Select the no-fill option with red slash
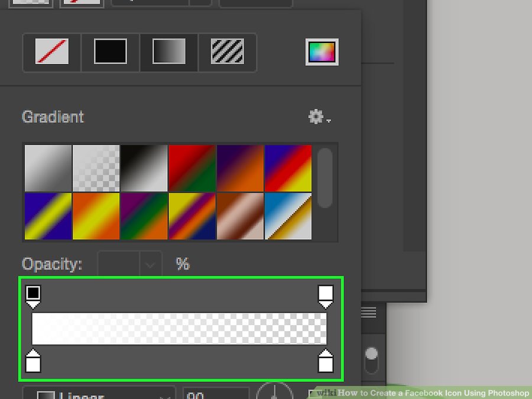The height and width of the screenshot is (399, 532). point(51,51)
